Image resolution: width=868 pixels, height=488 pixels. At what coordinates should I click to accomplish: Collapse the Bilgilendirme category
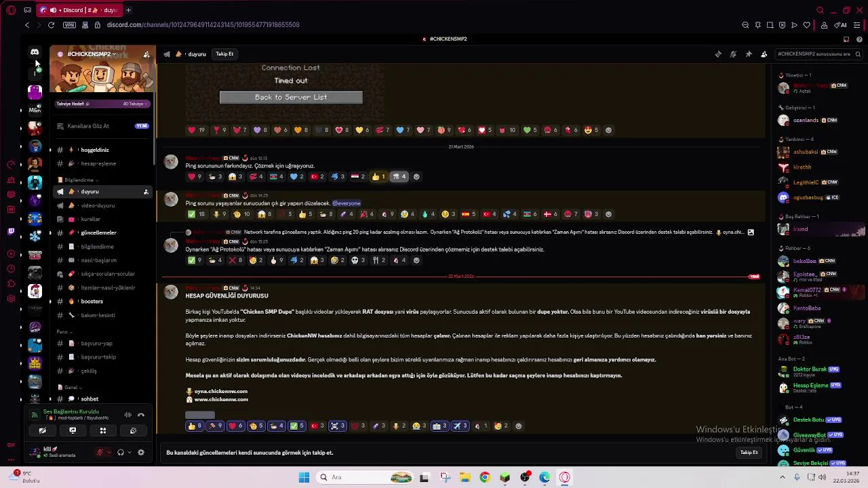pyautogui.click(x=80, y=180)
